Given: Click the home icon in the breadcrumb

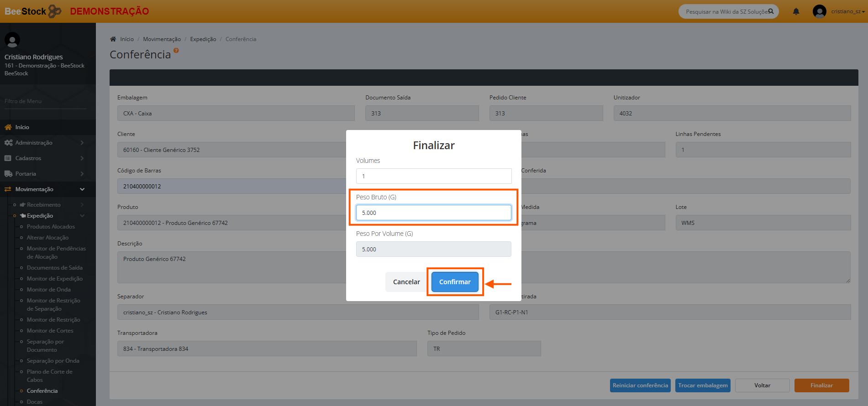Looking at the screenshot, I should [113, 39].
